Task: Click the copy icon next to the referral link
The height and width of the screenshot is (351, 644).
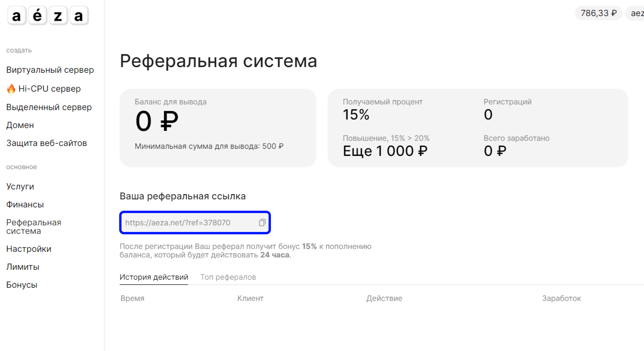Action: 262,223
